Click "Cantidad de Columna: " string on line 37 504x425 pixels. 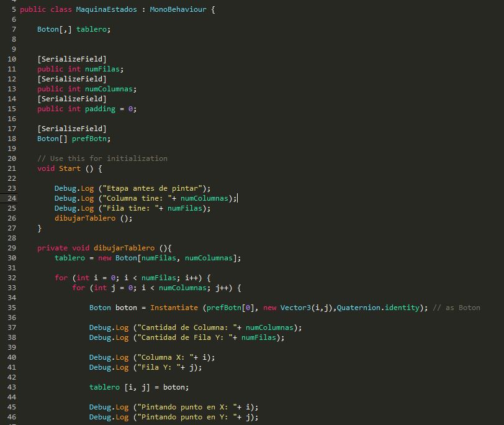(x=187, y=327)
